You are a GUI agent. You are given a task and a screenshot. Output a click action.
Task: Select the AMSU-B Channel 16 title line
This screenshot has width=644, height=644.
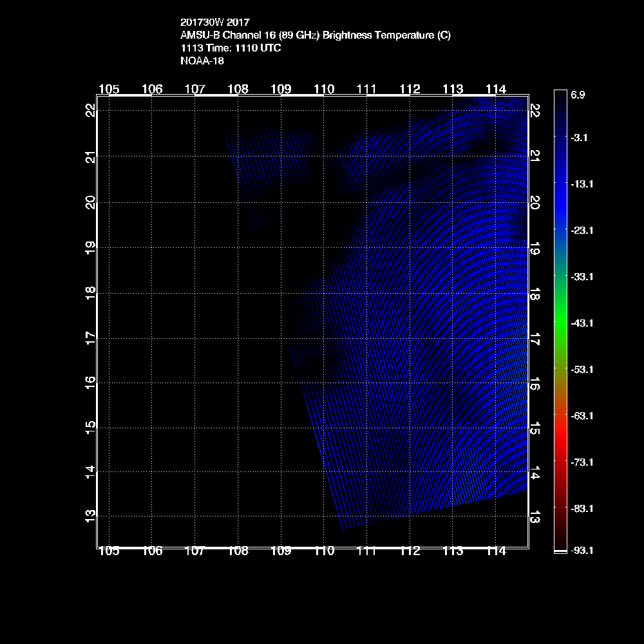coord(316,35)
